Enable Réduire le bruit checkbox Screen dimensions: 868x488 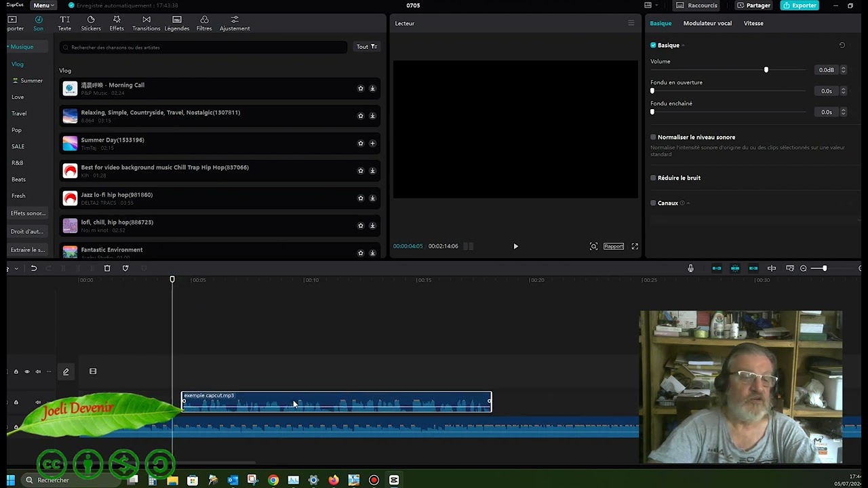pos(653,178)
